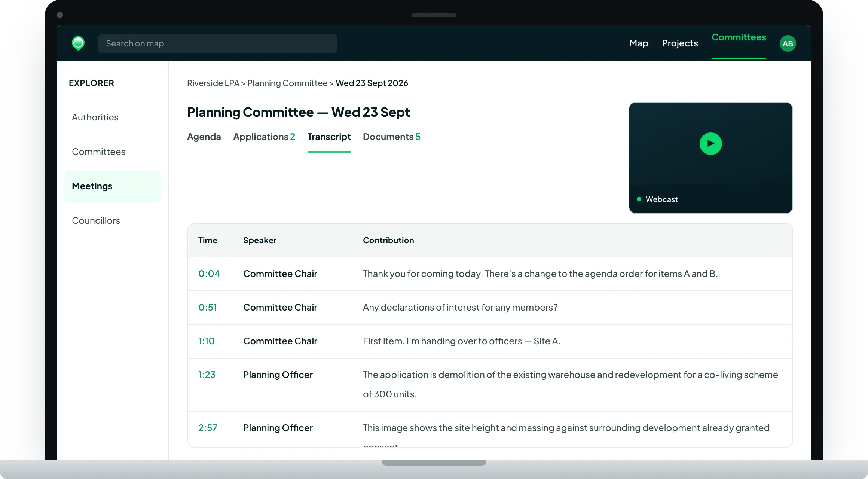Image resolution: width=868 pixels, height=479 pixels.
Task: Play the webcast video
Action: click(710, 144)
